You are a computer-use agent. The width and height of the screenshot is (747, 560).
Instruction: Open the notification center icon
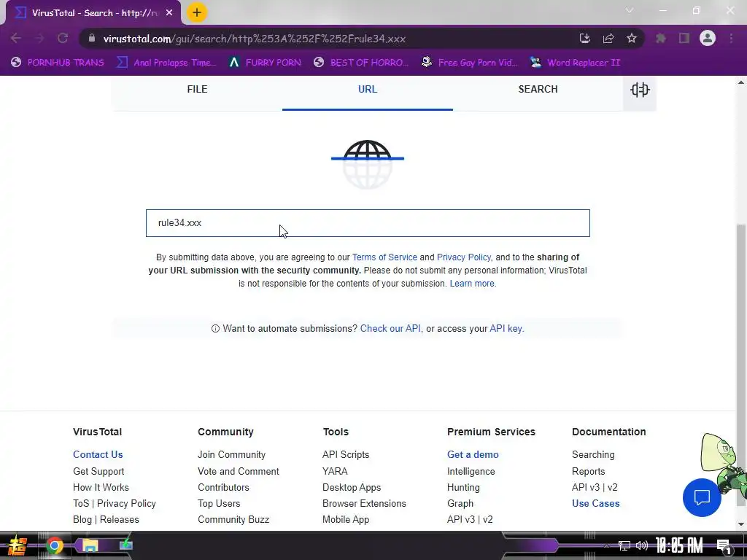point(724,547)
